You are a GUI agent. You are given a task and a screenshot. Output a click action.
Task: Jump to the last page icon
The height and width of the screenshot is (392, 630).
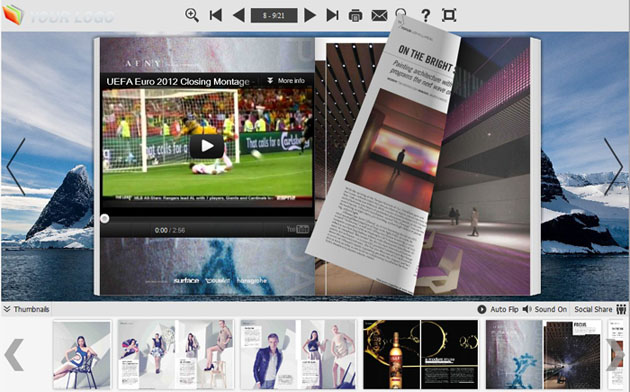(332, 15)
